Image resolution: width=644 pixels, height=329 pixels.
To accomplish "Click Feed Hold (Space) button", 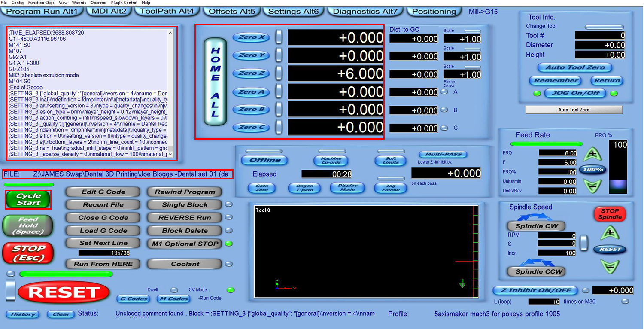I will coord(28,225).
